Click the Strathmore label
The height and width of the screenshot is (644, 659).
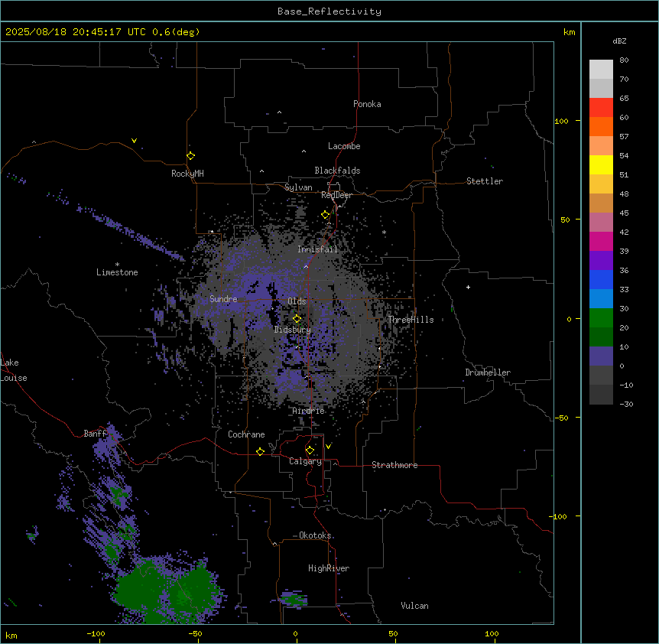point(394,465)
